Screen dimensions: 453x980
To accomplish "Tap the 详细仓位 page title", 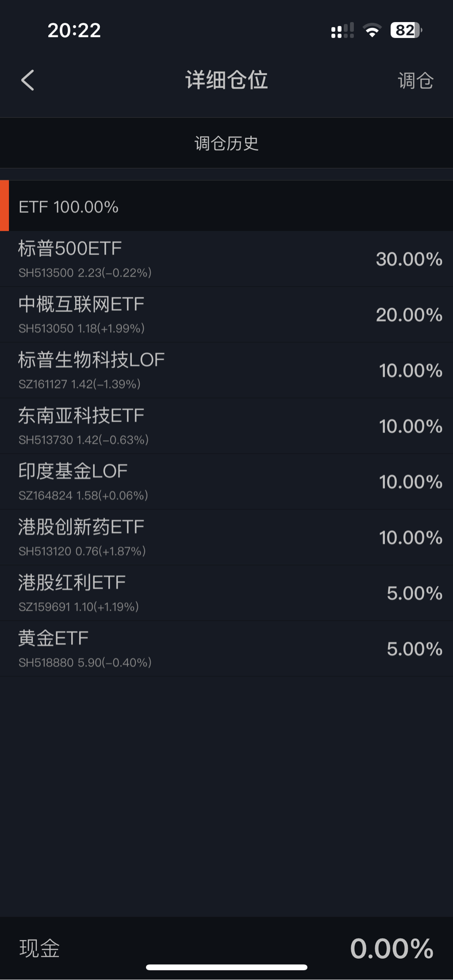I will coord(226,80).
